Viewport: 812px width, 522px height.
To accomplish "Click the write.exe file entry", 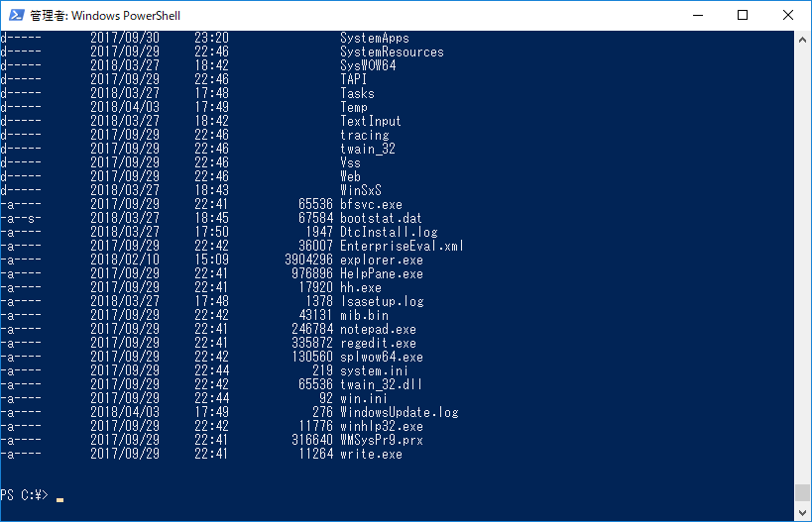I will click(372, 455).
